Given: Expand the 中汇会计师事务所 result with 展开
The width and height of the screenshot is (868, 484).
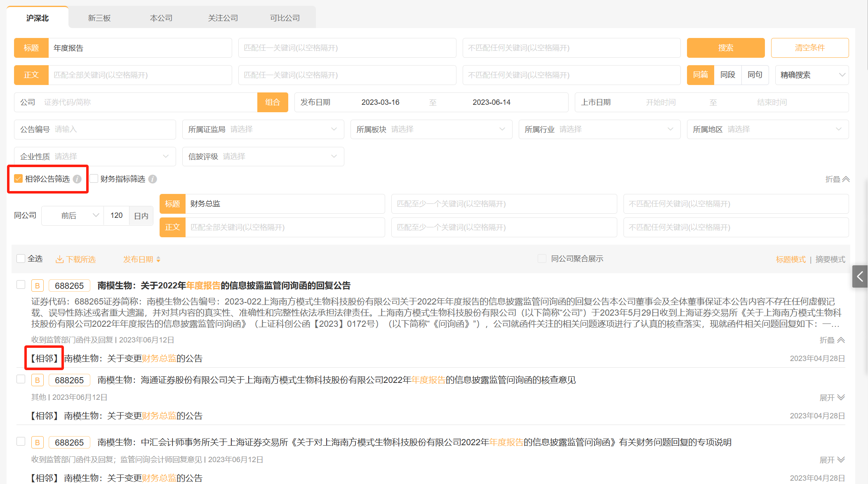Looking at the screenshot, I should [832, 460].
